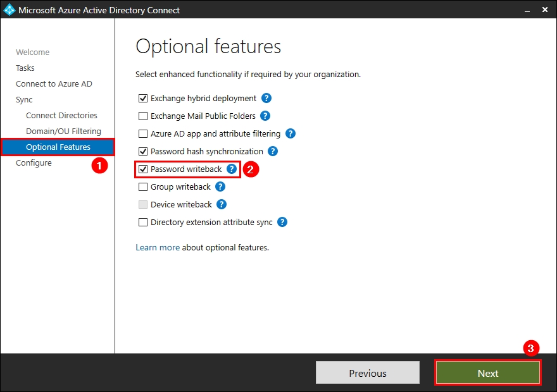Open help for Password writeback

click(232, 169)
